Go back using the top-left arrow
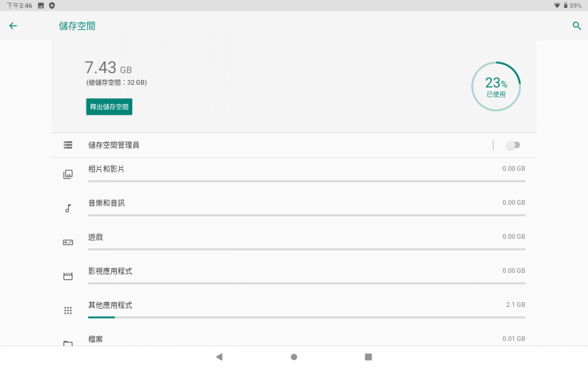The width and height of the screenshot is (588, 368). 13,26
